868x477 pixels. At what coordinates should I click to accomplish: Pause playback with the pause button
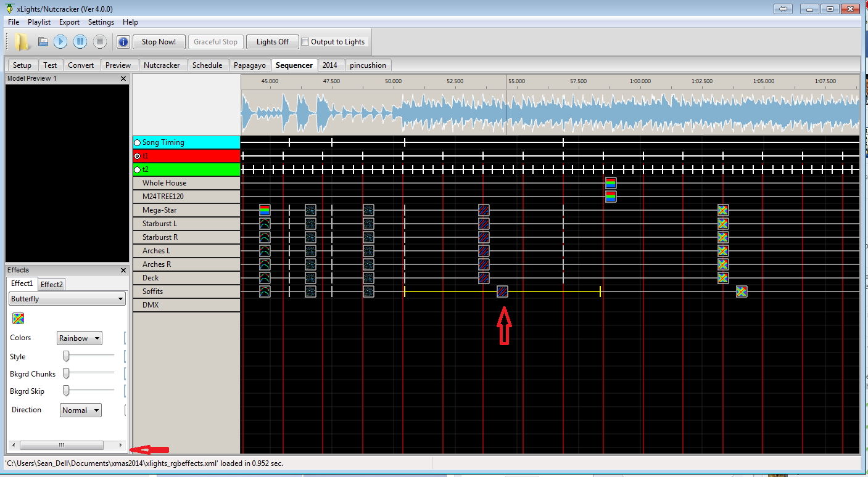80,42
